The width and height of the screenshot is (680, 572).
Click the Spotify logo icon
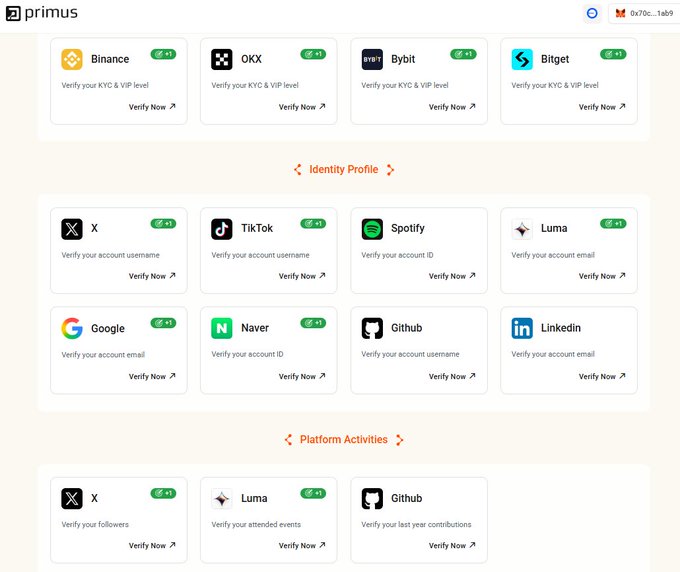tap(372, 229)
